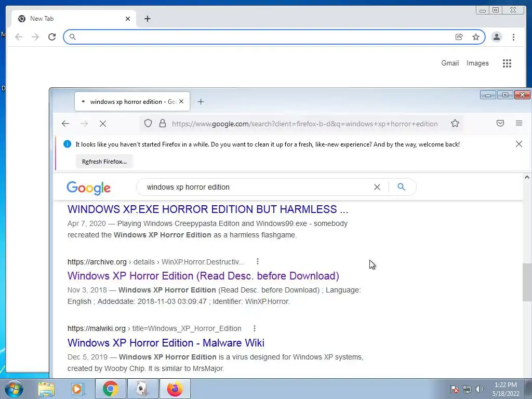
Task: Open the archive.org result options menu
Action: tap(258, 261)
